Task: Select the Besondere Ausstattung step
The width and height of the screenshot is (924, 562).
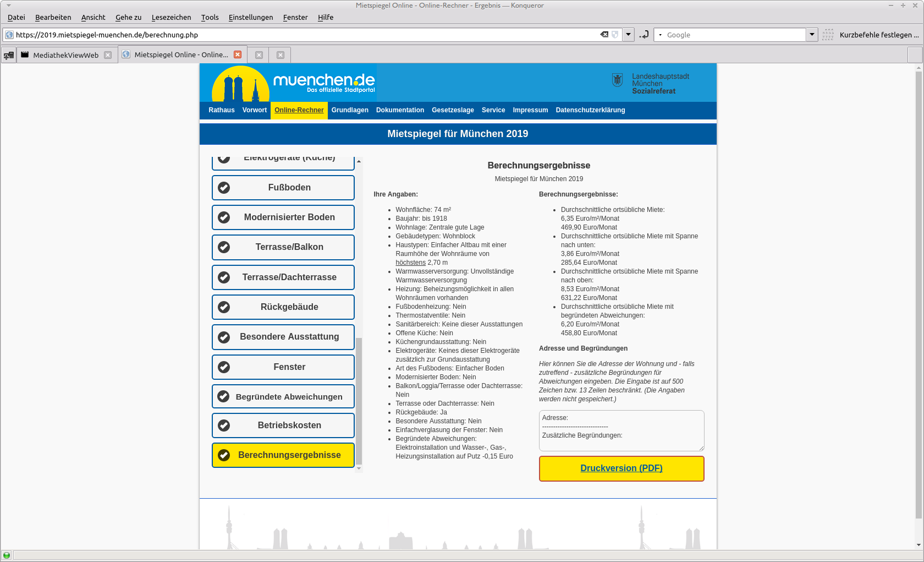Action: (x=283, y=337)
